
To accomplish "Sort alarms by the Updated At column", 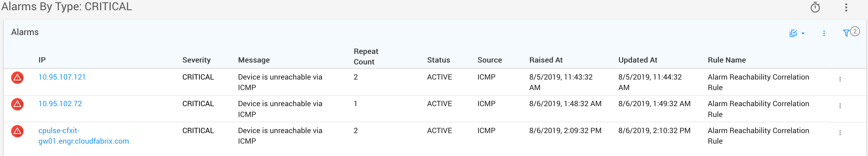I will click(638, 60).
